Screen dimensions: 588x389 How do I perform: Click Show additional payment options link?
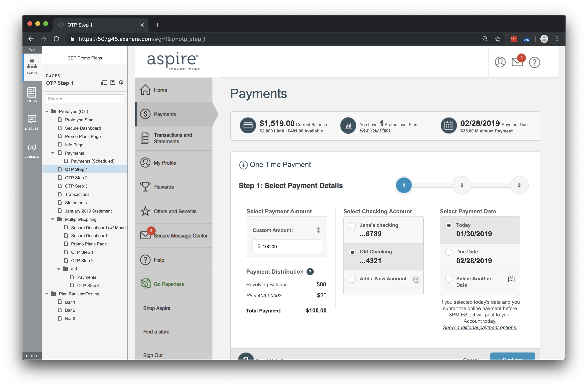pos(480,328)
